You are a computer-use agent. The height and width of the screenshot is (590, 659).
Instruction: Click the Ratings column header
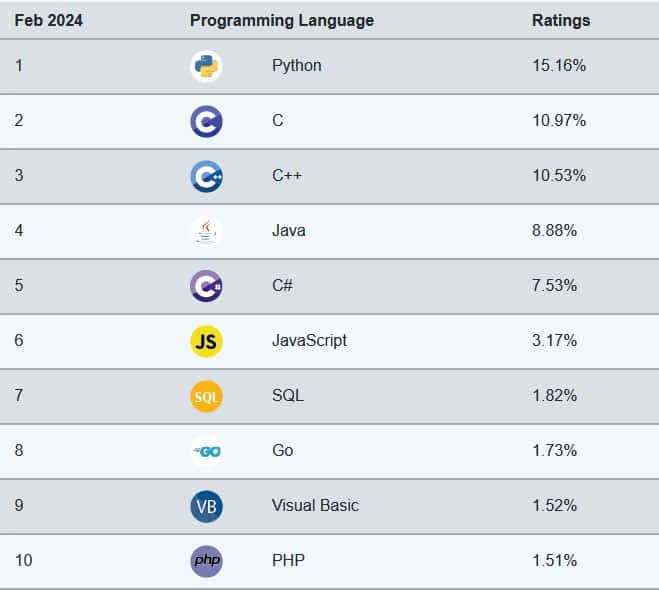[560, 20]
